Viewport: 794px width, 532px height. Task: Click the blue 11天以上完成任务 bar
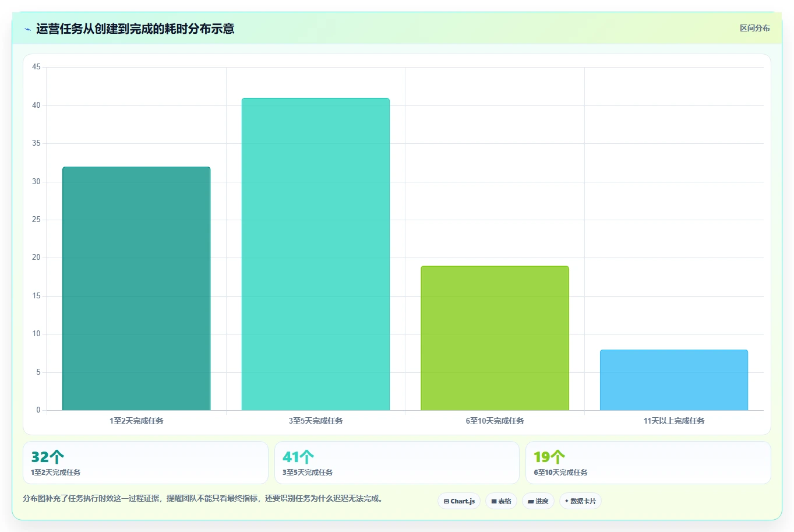point(674,380)
